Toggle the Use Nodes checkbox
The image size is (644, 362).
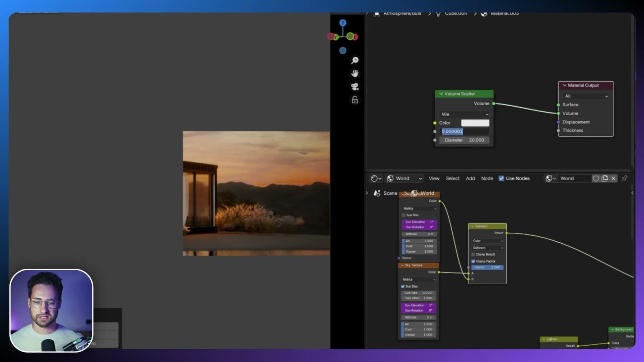click(x=501, y=179)
